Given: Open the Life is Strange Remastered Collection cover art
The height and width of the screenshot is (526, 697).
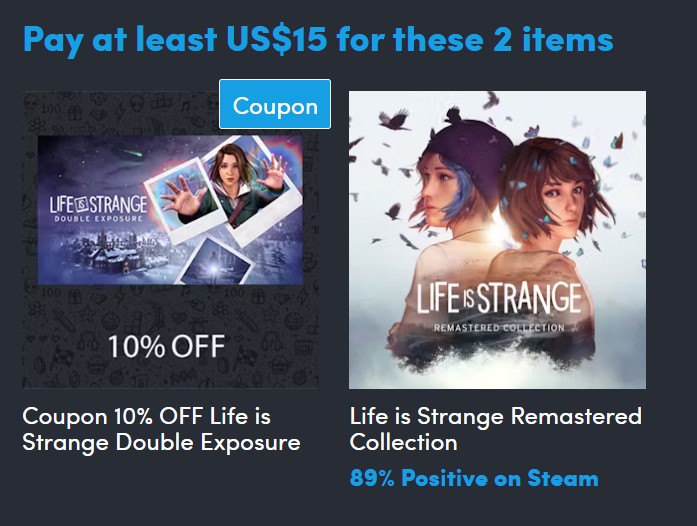Looking at the screenshot, I should click(497, 240).
